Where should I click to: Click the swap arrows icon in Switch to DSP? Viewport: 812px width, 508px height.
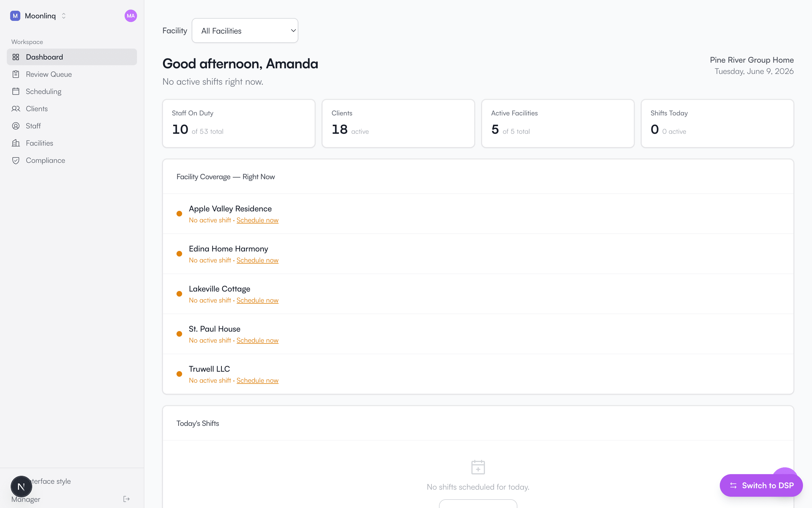pos(733,485)
